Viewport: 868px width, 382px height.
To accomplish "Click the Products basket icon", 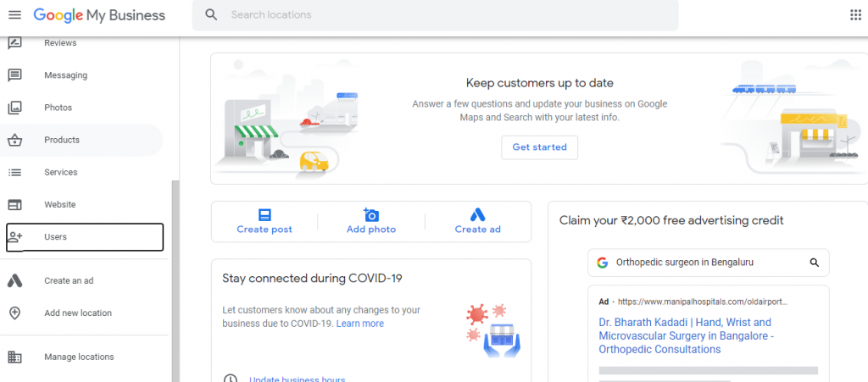I will coord(15,140).
